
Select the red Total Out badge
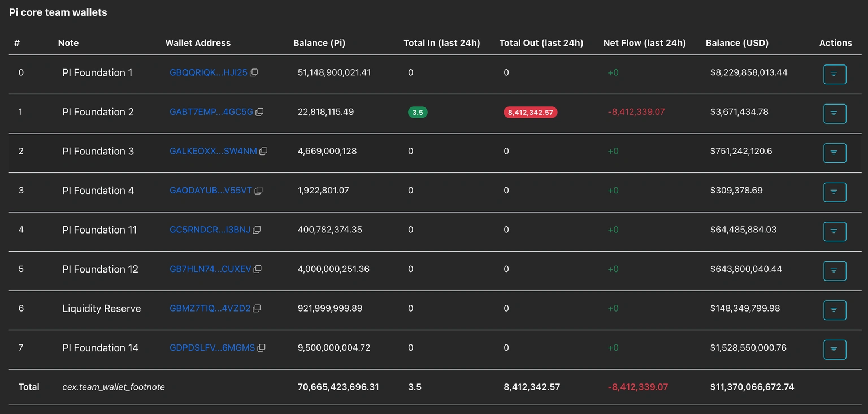[530, 112]
